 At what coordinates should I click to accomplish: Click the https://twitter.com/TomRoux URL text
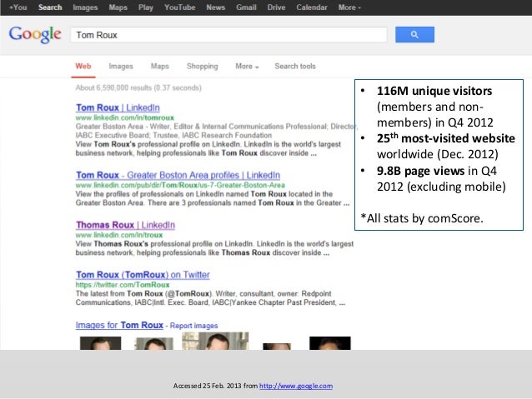pyautogui.click(x=123, y=285)
